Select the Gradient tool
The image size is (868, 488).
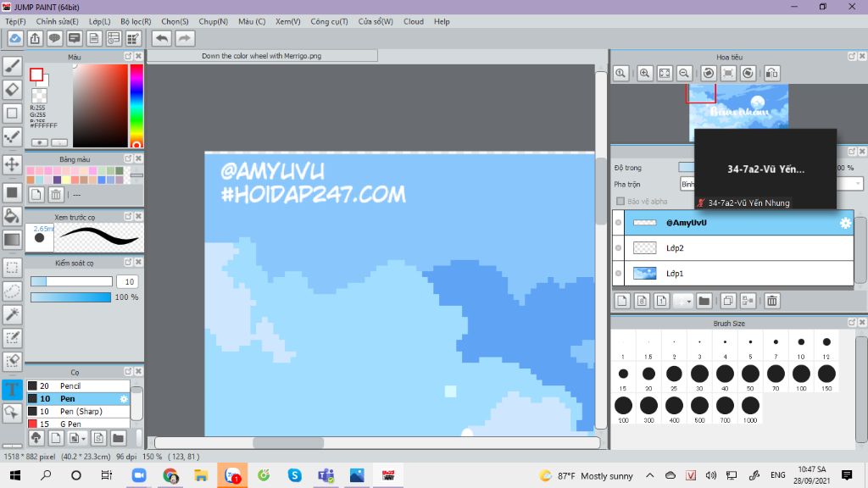click(x=12, y=239)
